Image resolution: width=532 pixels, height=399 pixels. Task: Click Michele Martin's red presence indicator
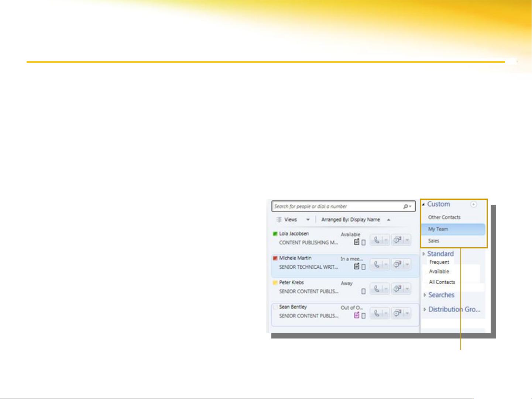point(275,258)
